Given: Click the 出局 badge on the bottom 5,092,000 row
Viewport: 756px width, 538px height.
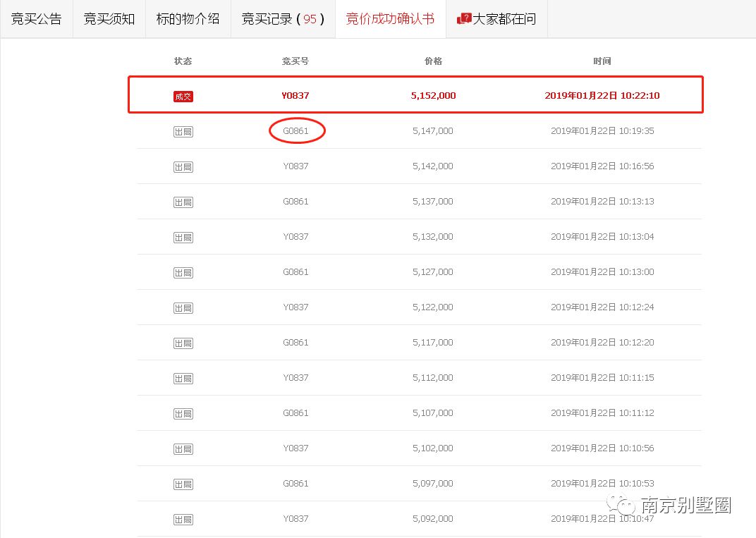Looking at the screenshot, I should pos(183,519).
